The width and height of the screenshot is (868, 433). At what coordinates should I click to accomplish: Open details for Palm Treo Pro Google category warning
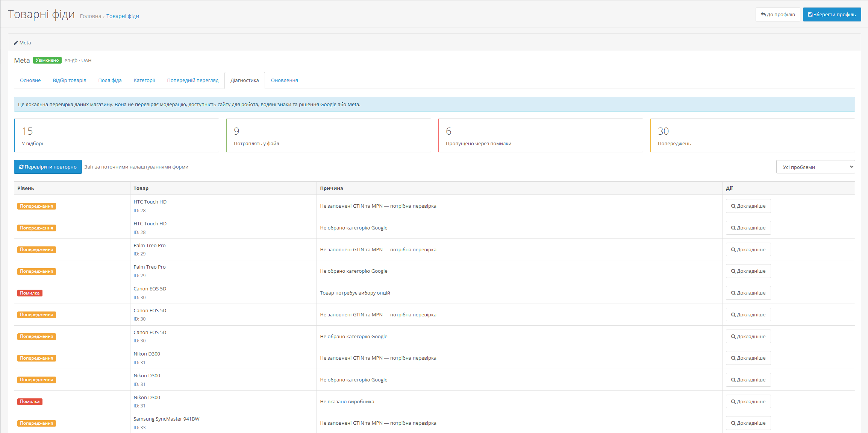[748, 271]
